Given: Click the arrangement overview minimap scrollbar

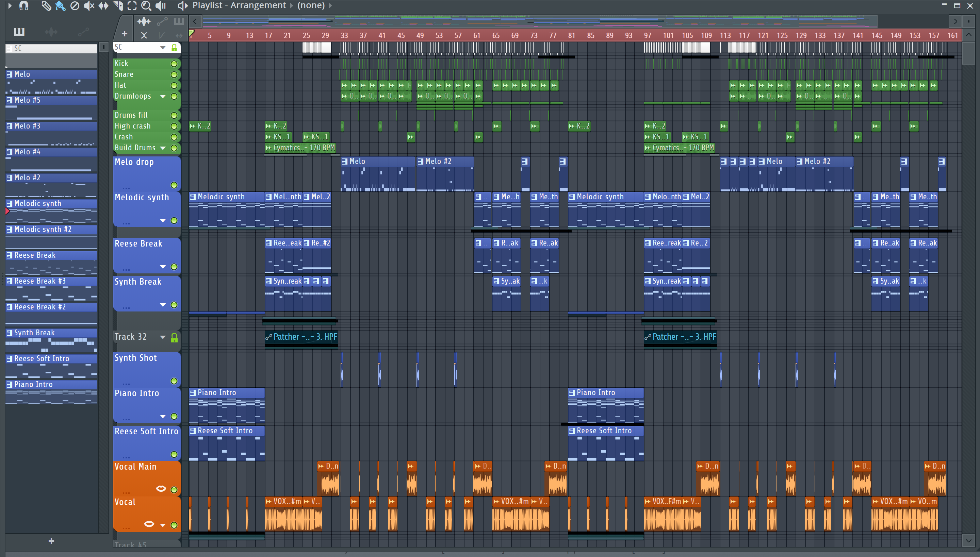Looking at the screenshot, I should coord(540,21).
